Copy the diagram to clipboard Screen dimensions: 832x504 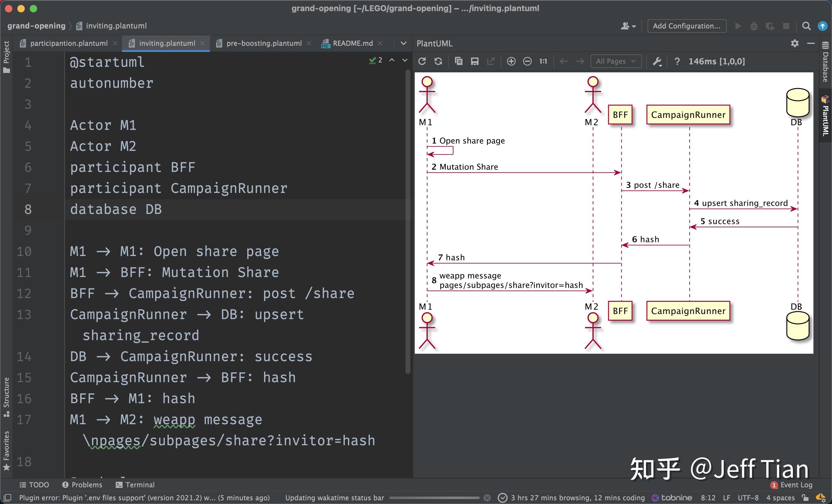point(458,61)
